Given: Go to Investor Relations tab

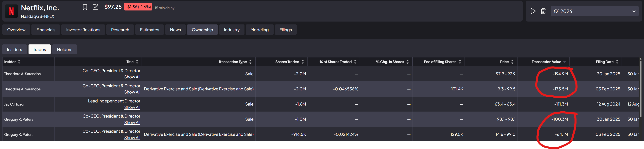Looking at the screenshot, I should [x=83, y=30].
